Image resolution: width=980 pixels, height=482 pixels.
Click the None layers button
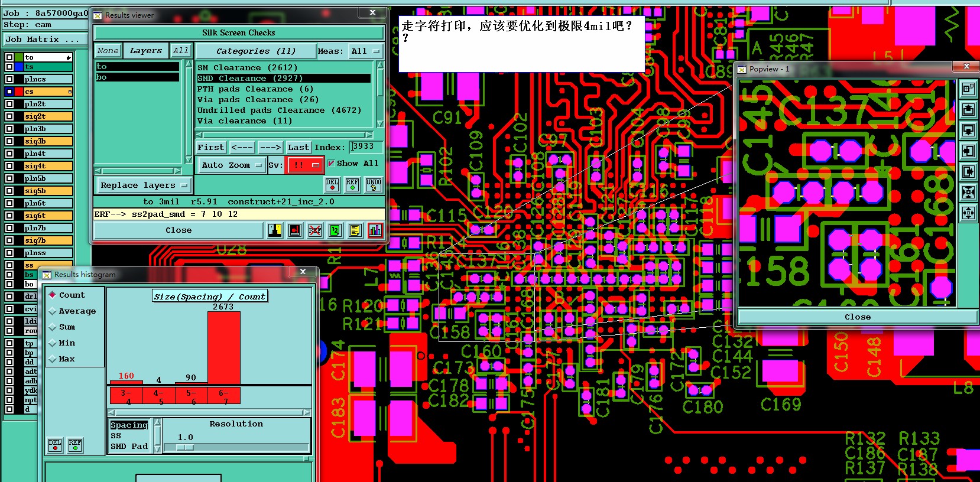click(108, 51)
